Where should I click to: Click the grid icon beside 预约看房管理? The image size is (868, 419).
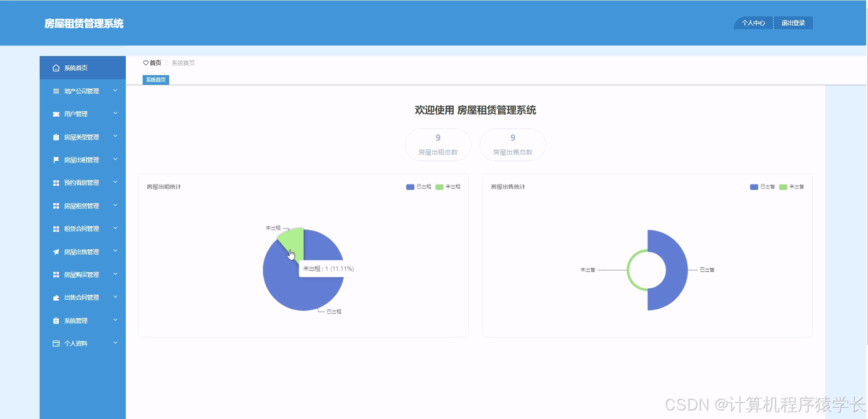(x=56, y=183)
